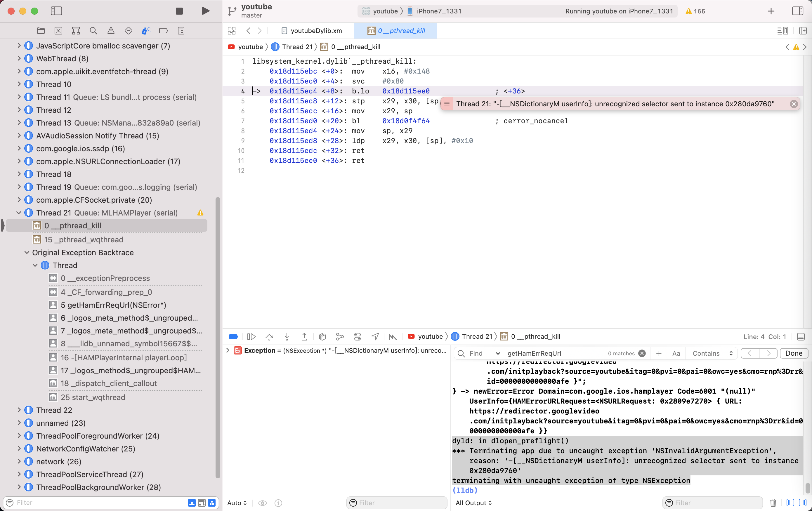812x511 pixels.
Task: Toggle the console pane view
Action: pos(802,503)
